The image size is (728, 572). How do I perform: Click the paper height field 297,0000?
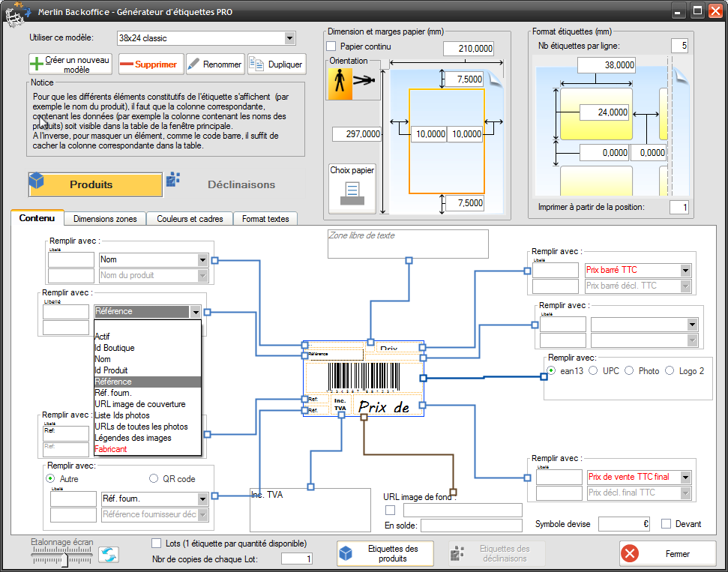pyautogui.click(x=357, y=135)
